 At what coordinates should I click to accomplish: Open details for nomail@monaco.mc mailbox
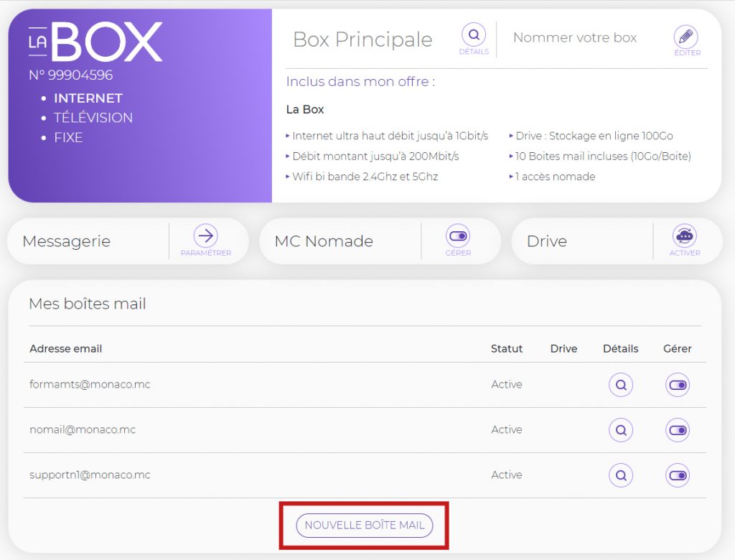[620, 429]
